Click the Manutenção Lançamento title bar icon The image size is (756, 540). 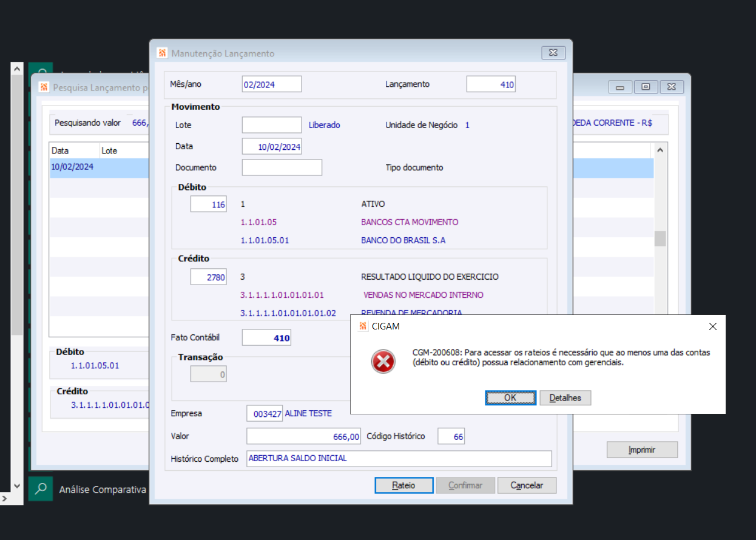(x=162, y=53)
